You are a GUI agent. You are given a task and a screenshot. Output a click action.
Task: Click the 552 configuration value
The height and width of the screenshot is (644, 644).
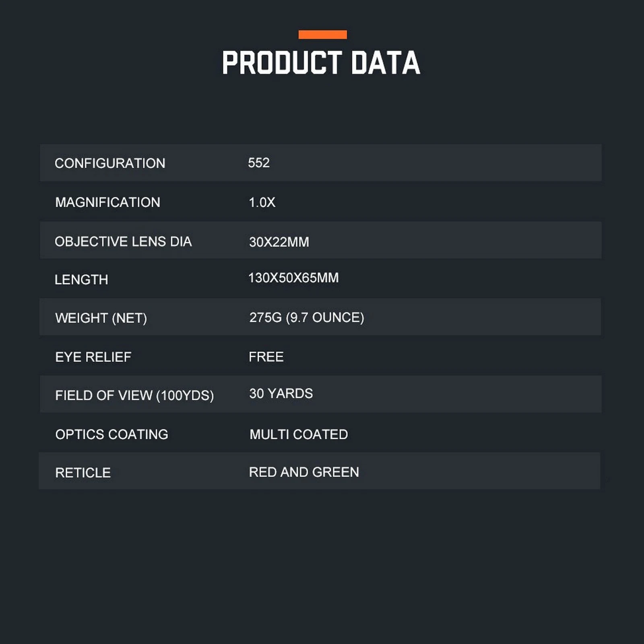click(259, 163)
